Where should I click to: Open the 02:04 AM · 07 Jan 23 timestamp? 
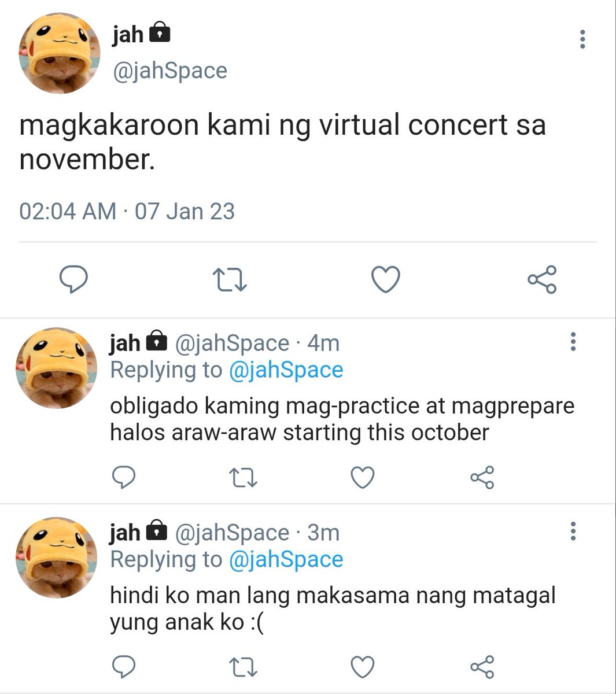(x=127, y=211)
